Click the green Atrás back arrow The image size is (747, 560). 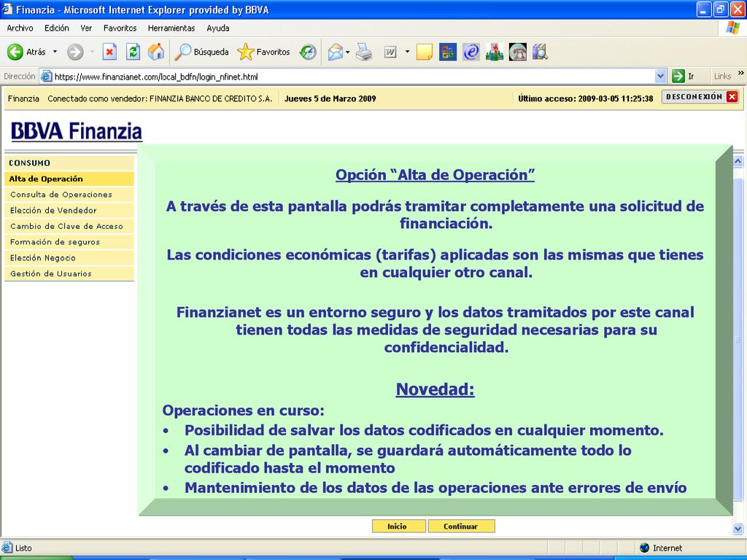click(x=15, y=52)
